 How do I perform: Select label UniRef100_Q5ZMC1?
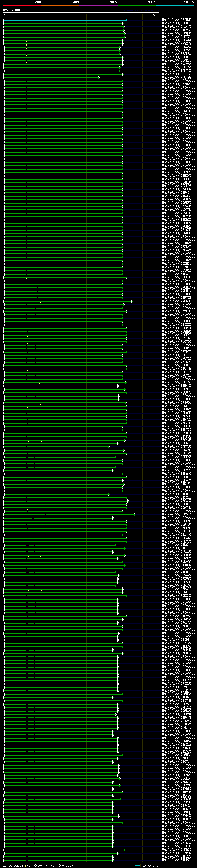[177, 264]
